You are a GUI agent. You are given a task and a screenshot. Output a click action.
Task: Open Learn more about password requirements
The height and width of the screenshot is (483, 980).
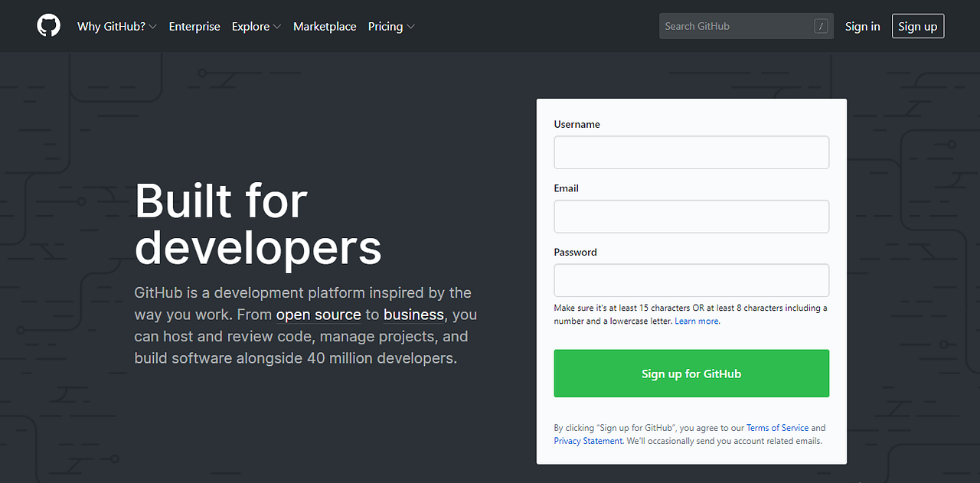coord(696,321)
